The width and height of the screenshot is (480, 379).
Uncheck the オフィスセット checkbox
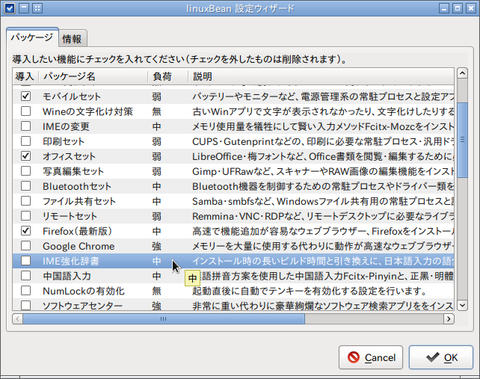coord(26,156)
